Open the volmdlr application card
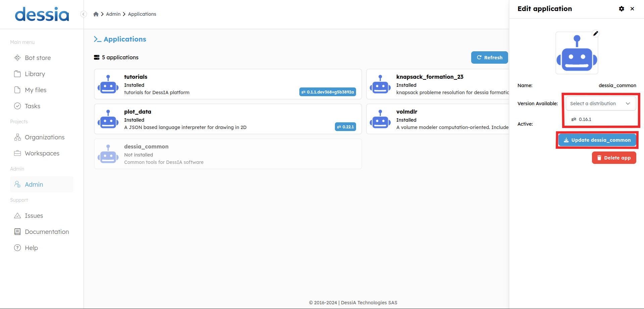The width and height of the screenshot is (644, 309). tap(438, 119)
